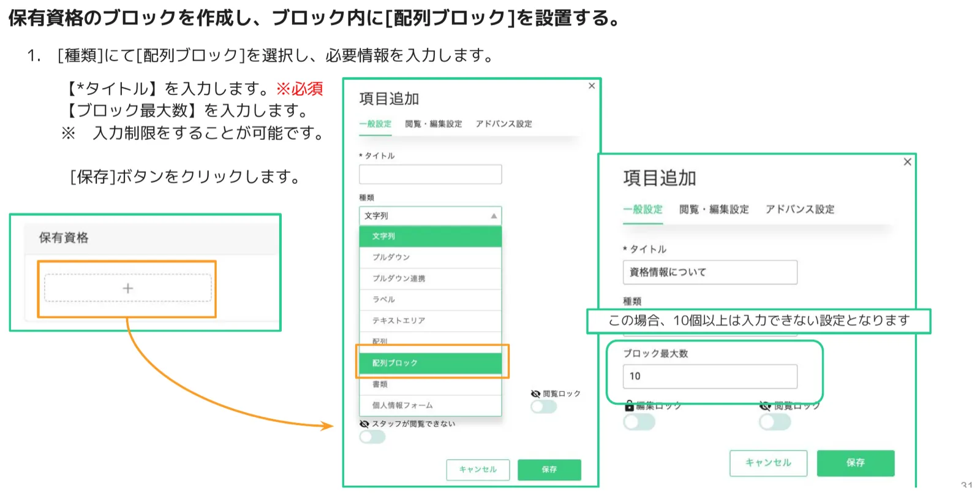Open 閲覧・編集設定 tab in right dialog
Image resolution: width=980 pixels, height=496 pixels.
pos(714,209)
